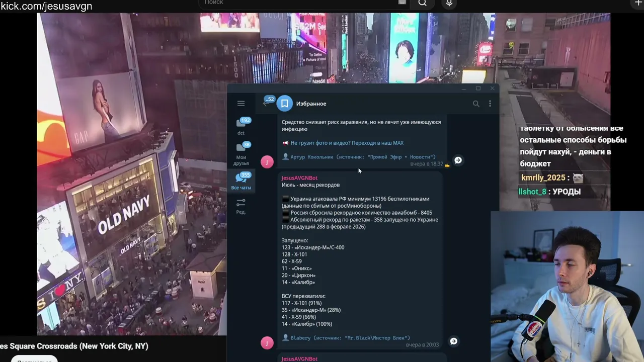
Task: Click the kmrlly_2025 username in stream chat
Action: [543, 178]
